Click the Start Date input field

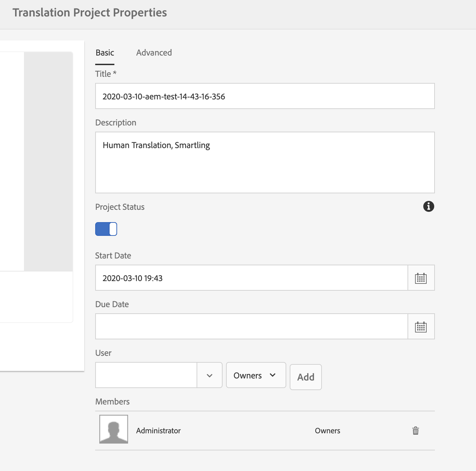(x=252, y=278)
